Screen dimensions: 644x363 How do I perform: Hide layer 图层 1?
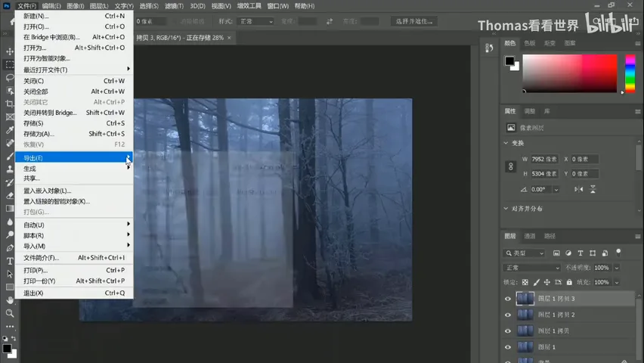[508, 347]
